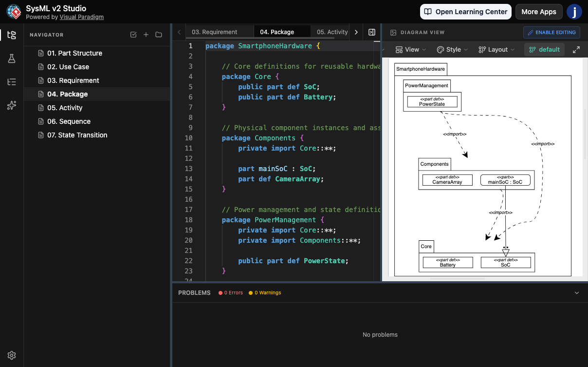The image size is (588, 367).
Task: Click the split-panel icon next to the tabs
Action: click(371, 32)
